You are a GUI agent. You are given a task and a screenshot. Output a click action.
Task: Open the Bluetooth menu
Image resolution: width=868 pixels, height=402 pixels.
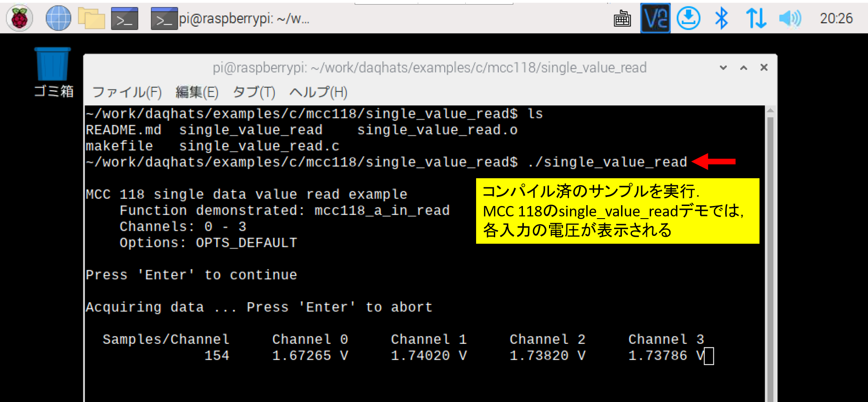(x=721, y=18)
